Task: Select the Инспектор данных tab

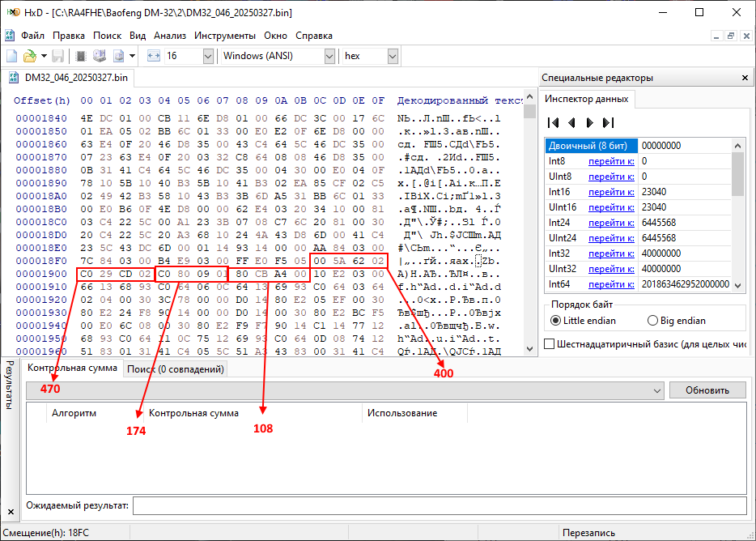Action: pos(586,99)
